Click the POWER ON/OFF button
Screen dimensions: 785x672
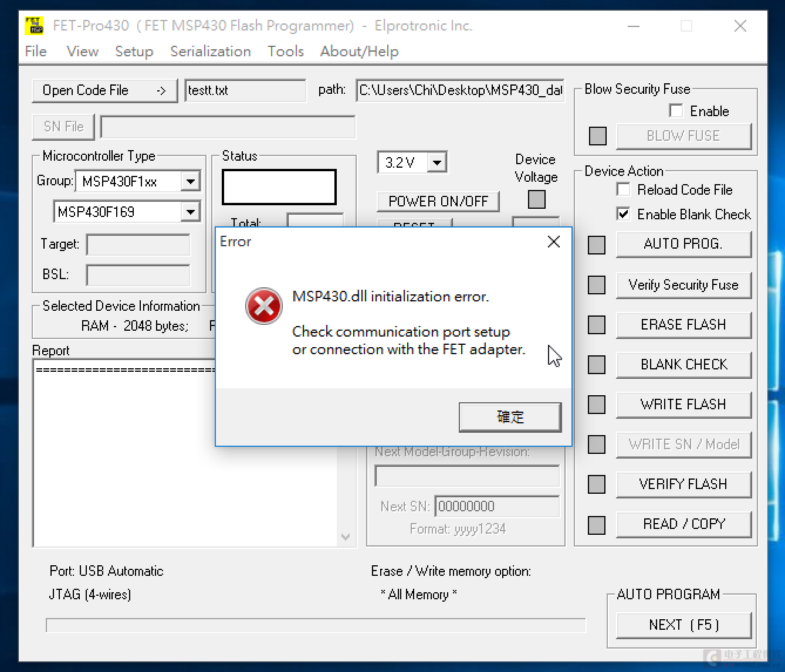[438, 201]
